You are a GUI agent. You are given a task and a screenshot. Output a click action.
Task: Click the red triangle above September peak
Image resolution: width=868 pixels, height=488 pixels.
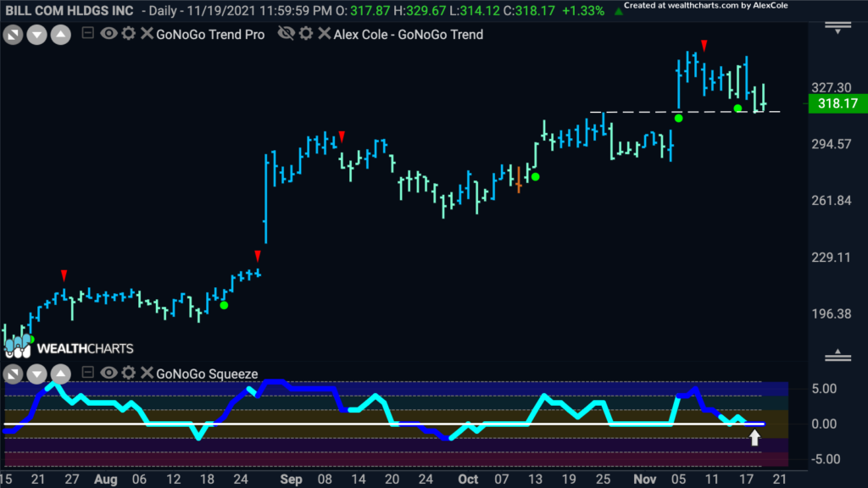[342, 136]
